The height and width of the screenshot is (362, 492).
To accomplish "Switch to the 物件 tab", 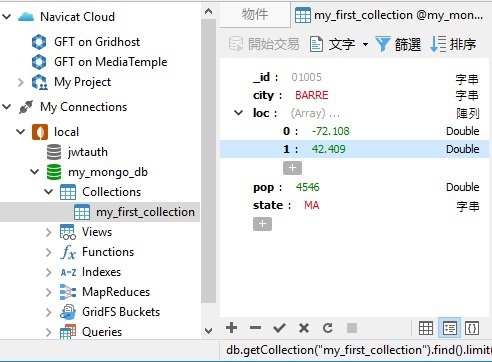I will click(x=255, y=14).
